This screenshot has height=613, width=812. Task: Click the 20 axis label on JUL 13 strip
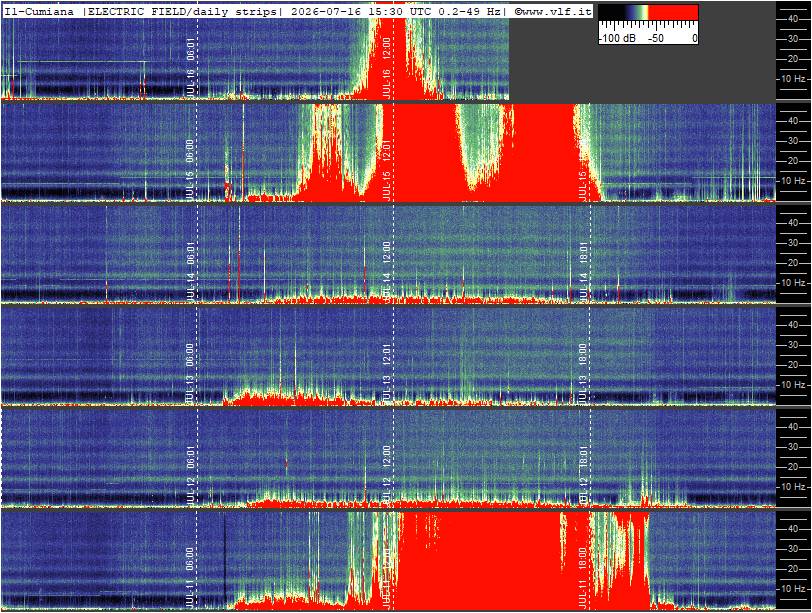click(793, 365)
